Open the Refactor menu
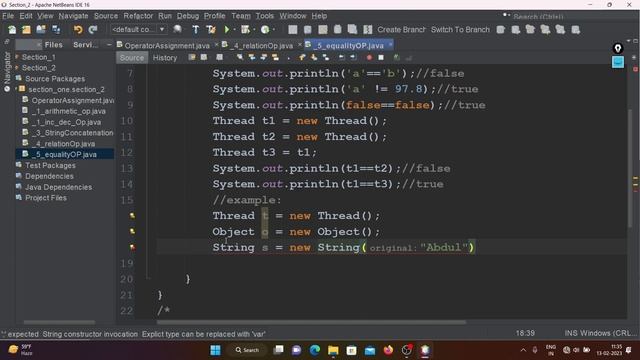 click(x=138, y=16)
